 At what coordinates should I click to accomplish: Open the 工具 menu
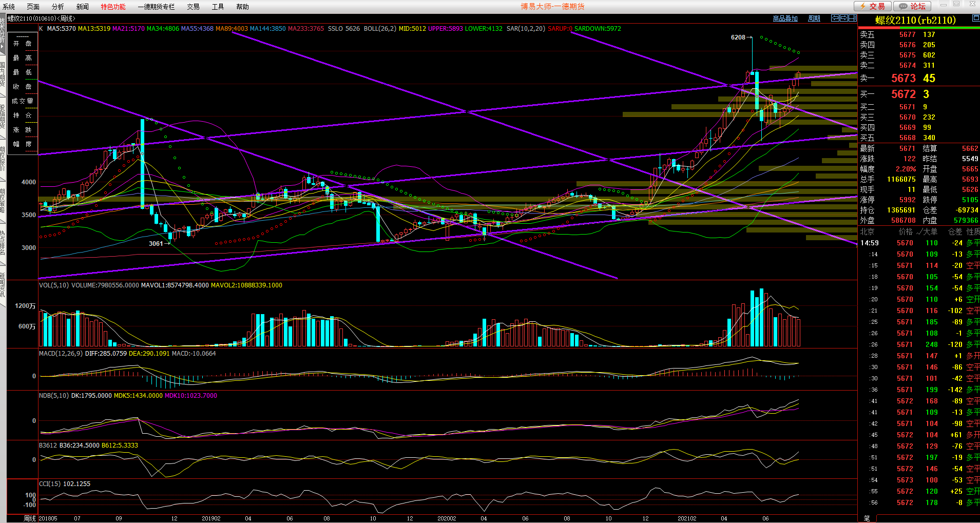click(x=218, y=7)
